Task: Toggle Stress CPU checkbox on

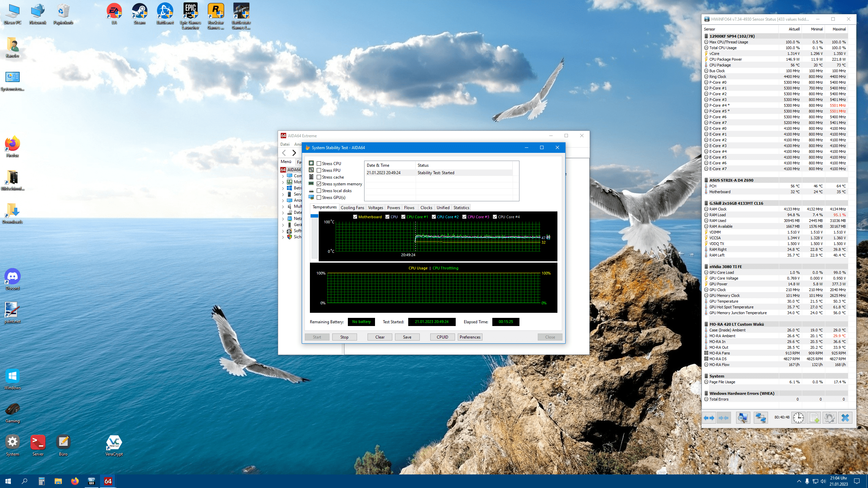Action: (x=318, y=163)
